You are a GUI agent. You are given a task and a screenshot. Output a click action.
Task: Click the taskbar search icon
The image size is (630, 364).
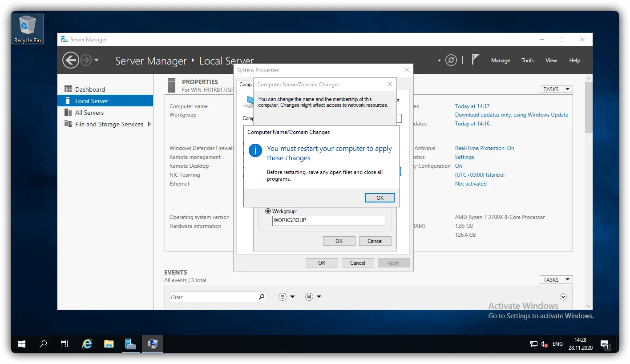click(x=43, y=344)
